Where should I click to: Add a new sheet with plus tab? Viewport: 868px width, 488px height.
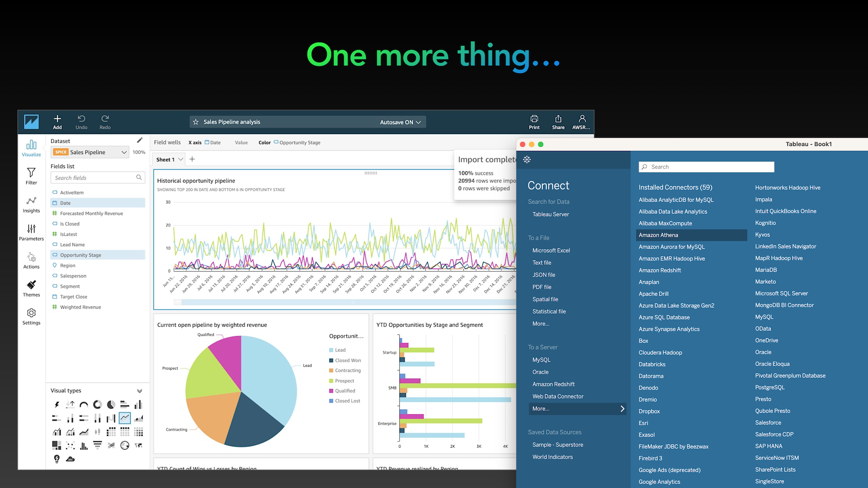(192, 159)
